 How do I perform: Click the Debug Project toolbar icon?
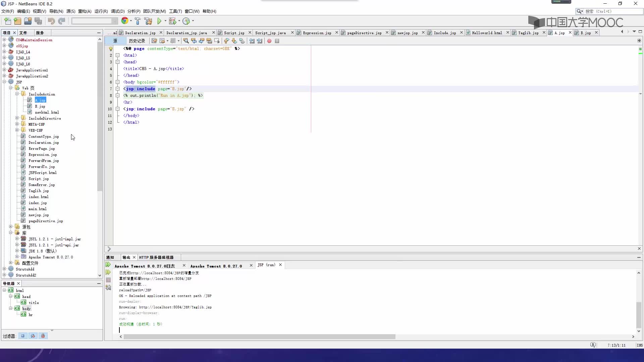[172, 21]
